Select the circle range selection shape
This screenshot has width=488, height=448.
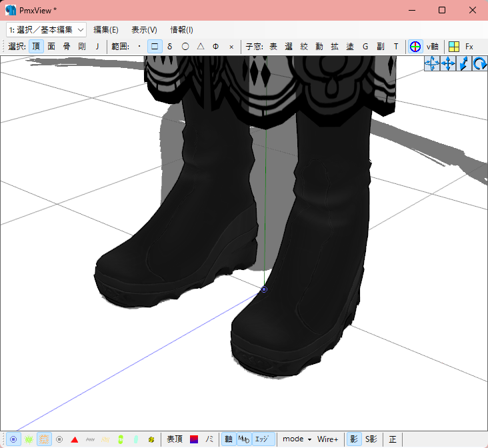point(185,47)
